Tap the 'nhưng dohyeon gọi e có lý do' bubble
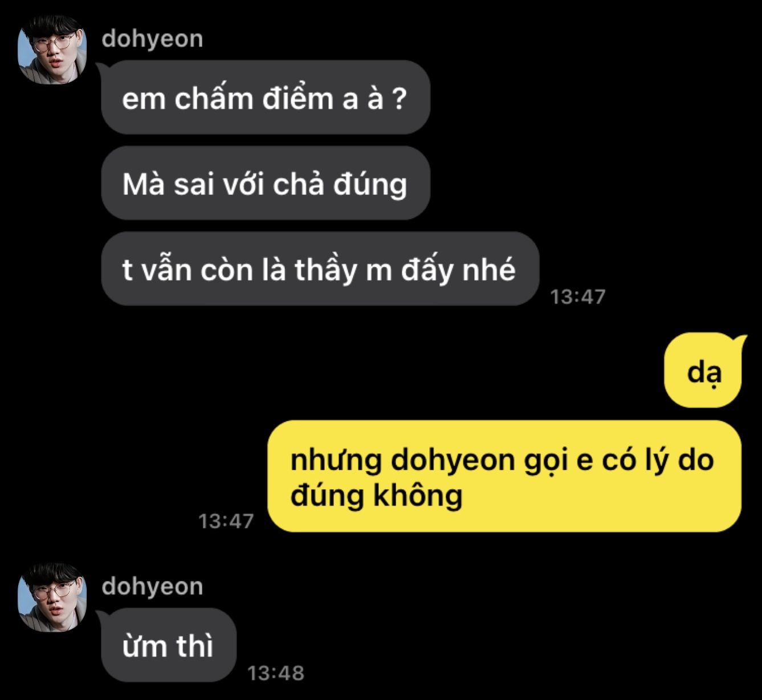Viewport: 762px width, 700px height. 504,477
